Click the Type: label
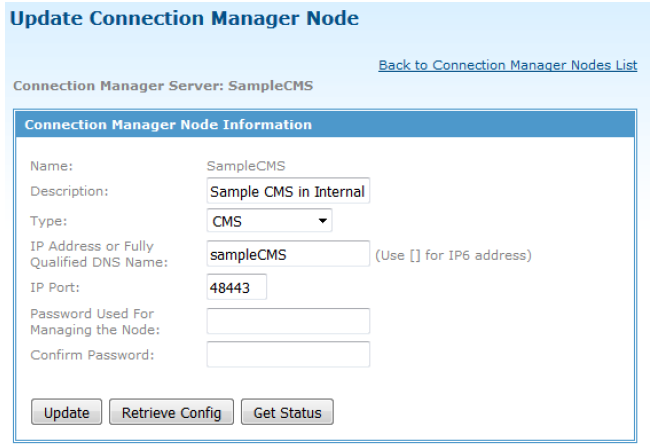654x448 pixels. pos(48,221)
